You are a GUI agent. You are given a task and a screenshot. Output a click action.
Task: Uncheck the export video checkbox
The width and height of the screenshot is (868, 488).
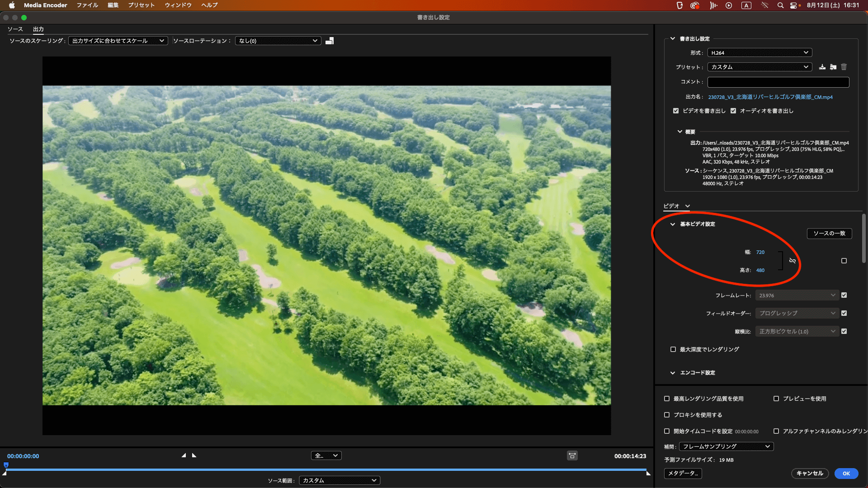[676, 111]
